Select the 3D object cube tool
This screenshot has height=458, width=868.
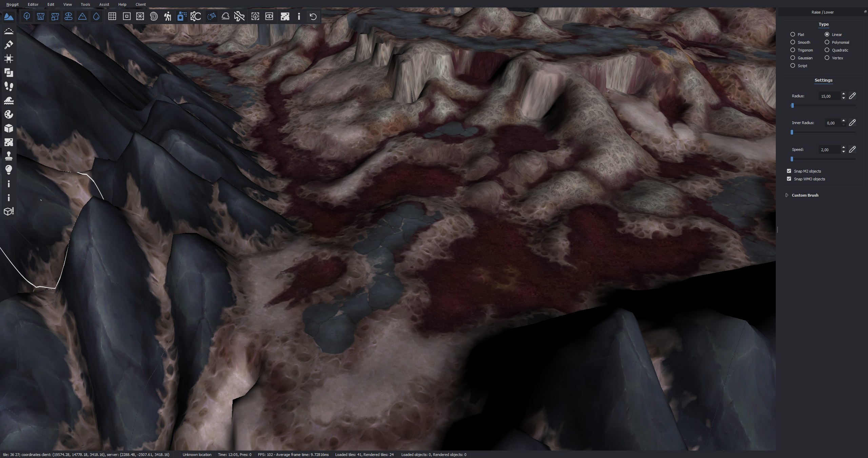pos(8,128)
